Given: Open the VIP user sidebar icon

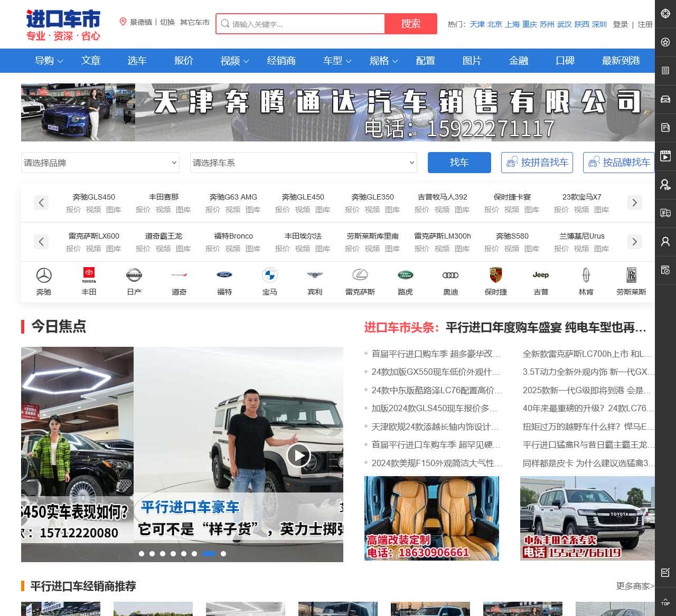Looking at the screenshot, I should point(665,185).
